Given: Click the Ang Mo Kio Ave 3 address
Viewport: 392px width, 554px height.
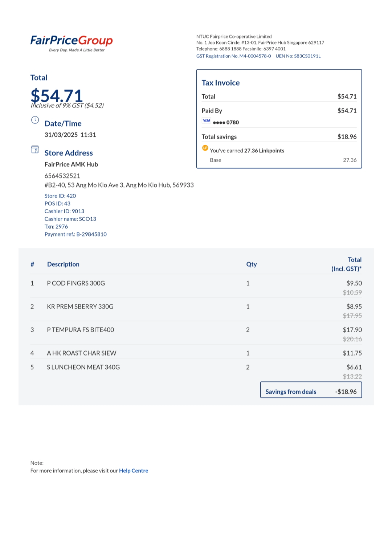Looking at the screenshot, I should point(119,185).
